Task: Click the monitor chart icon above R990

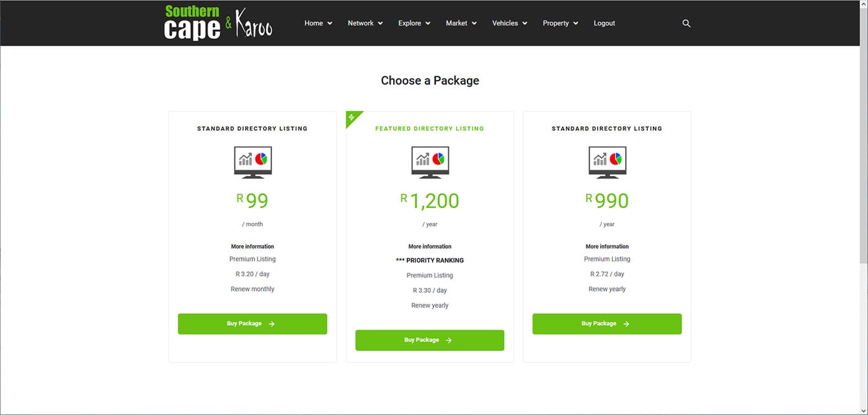Action: [607, 162]
